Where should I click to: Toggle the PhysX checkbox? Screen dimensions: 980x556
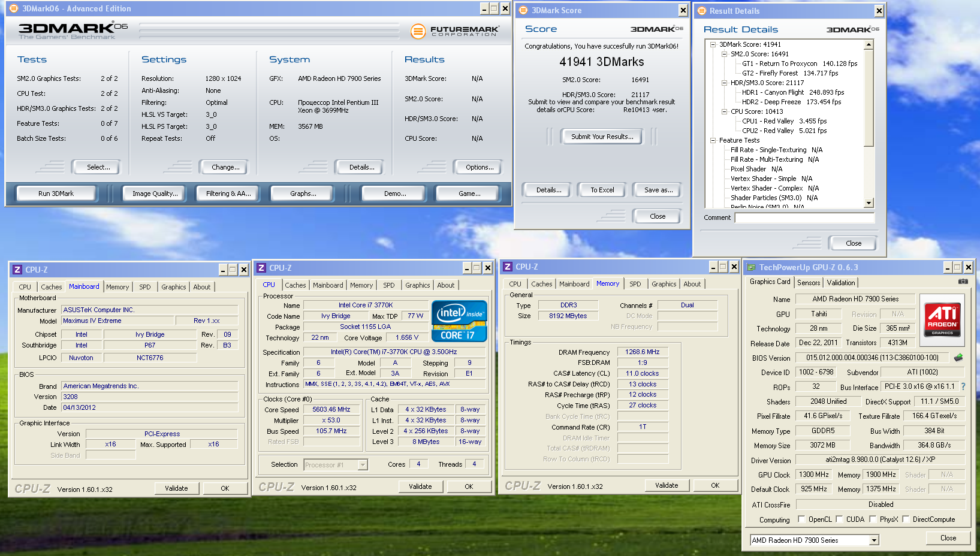coord(873,519)
